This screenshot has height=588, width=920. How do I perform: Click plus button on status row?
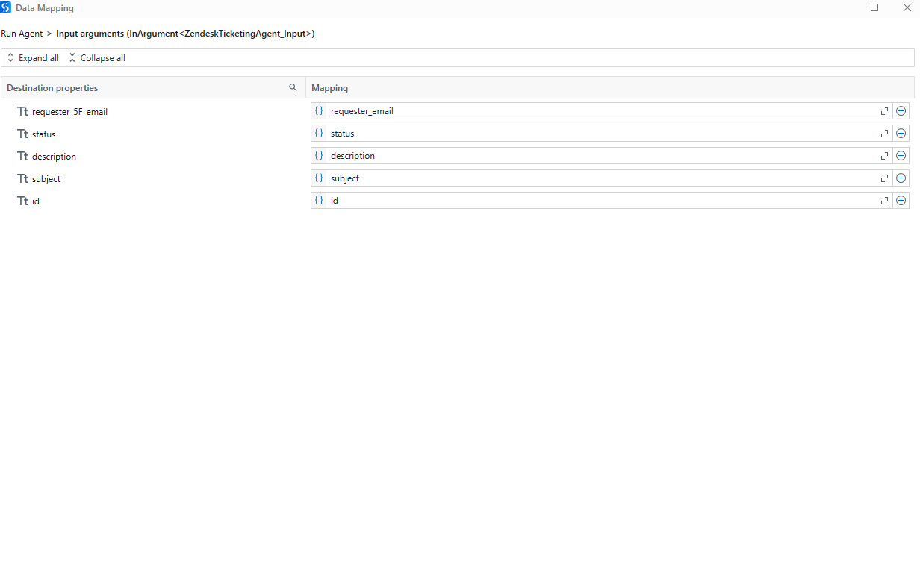pos(901,134)
